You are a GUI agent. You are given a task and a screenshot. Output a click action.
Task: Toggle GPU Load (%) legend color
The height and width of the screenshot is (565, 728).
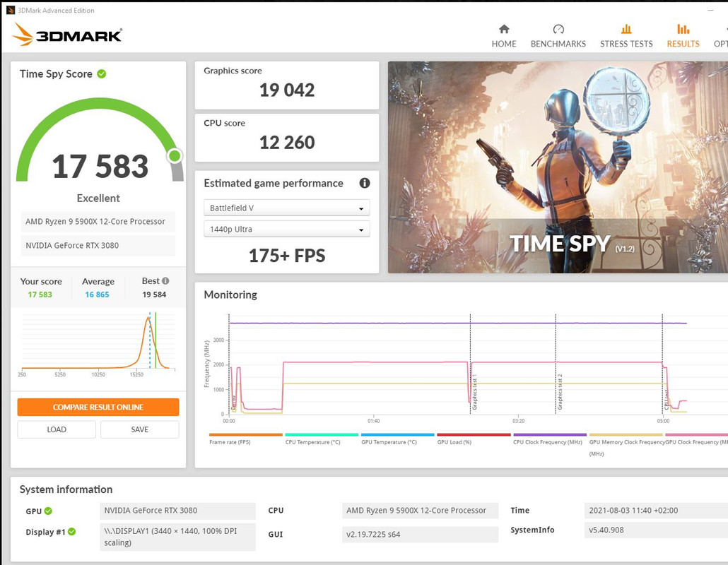(x=474, y=434)
